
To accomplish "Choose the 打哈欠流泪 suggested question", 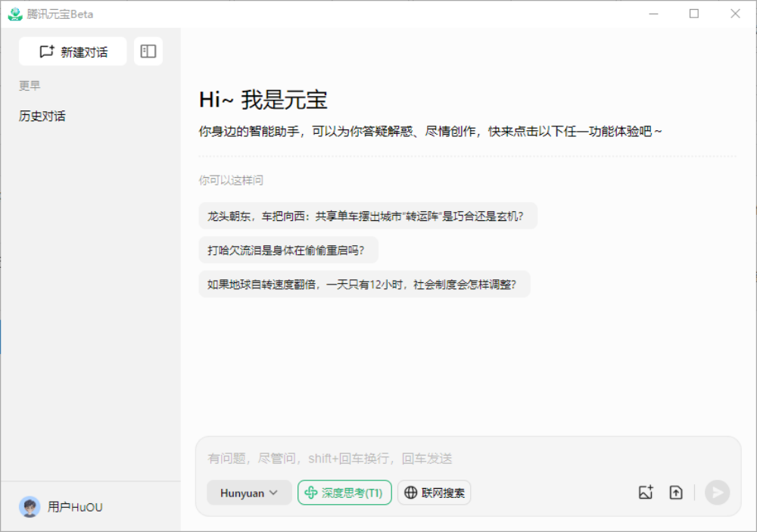I will [x=288, y=250].
